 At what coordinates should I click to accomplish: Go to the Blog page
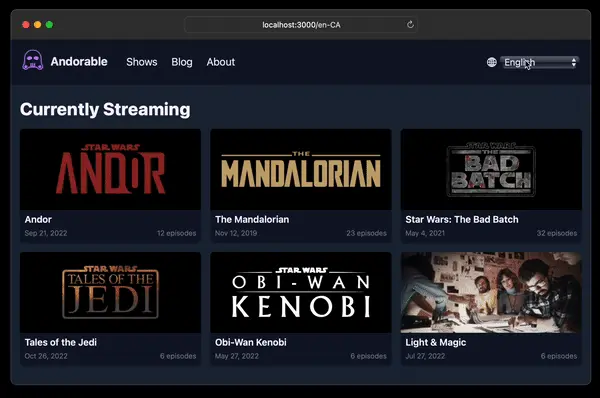coord(182,62)
